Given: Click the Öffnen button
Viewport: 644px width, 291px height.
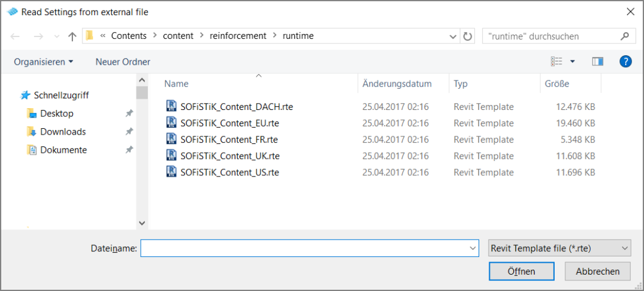Looking at the screenshot, I should point(521,272).
